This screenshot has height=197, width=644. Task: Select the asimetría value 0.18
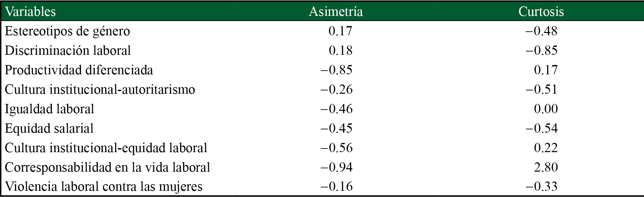click(341, 50)
